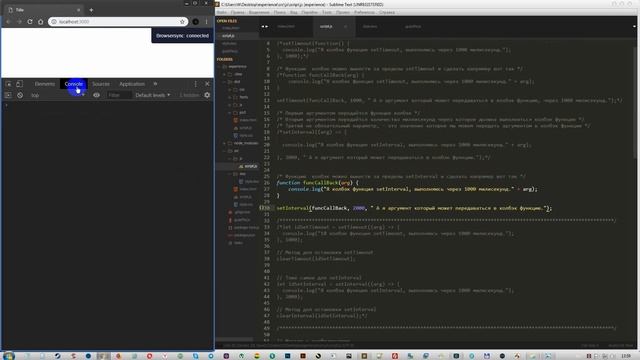
Task: Clear the console output
Action: 20,95
